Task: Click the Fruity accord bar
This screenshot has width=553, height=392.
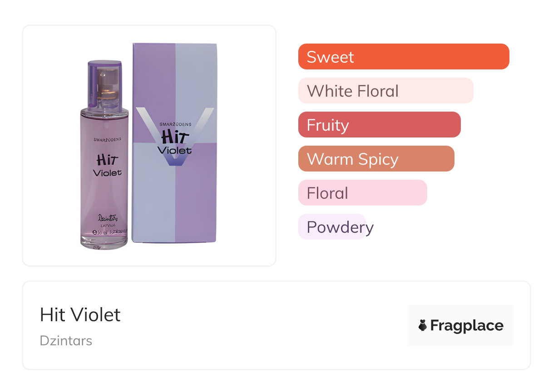Action: [x=379, y=125]
